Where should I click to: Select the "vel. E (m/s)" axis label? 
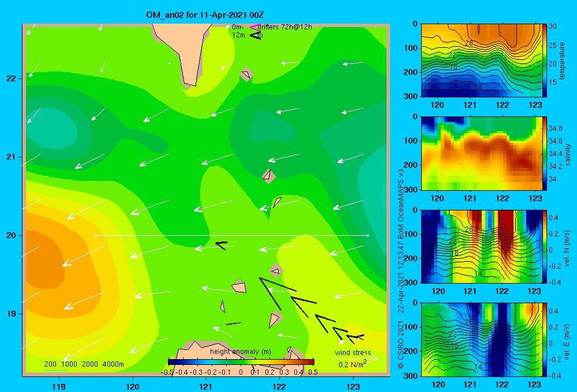coord(567,341)
